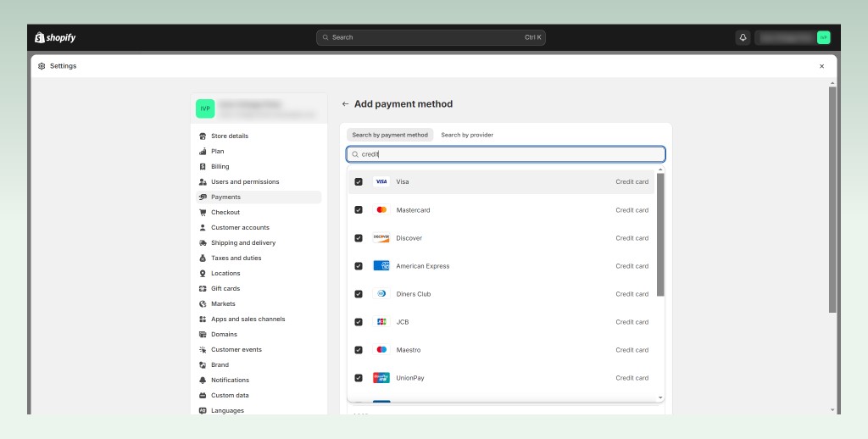Uncheck the Visa checkbox

359,181
